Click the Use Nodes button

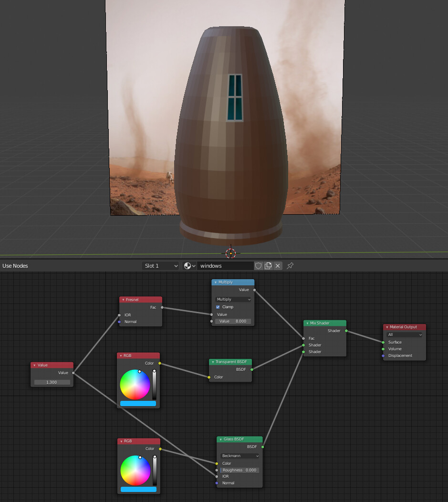point(14,266)
